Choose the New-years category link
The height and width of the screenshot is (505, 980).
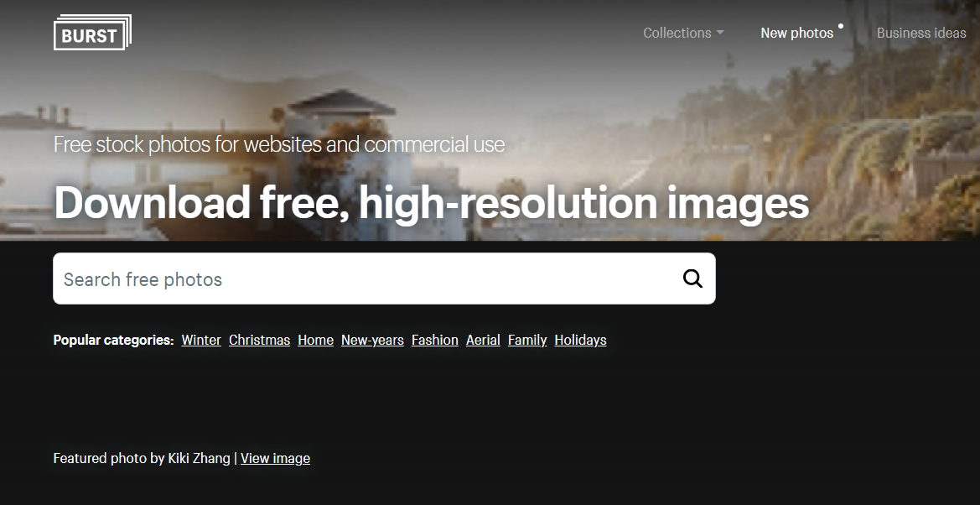click(372, 340)
